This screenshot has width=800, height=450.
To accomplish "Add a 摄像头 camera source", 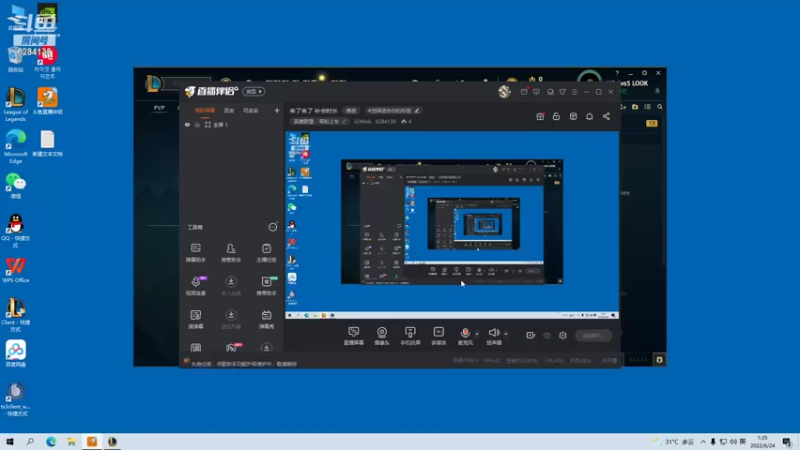I will pos(382,336).
